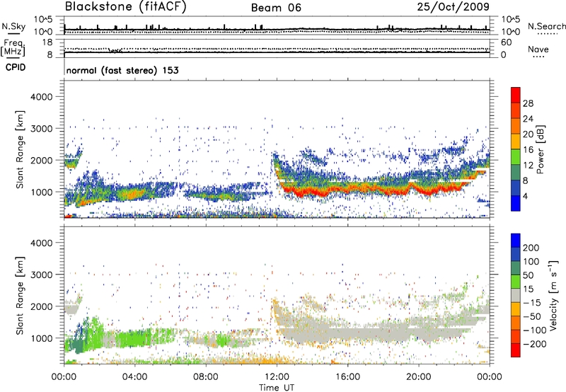Click the Freq. [MHz] axis label
This screenshot has width=566, height=392.
pyautogui.click(x=13, y=47)
